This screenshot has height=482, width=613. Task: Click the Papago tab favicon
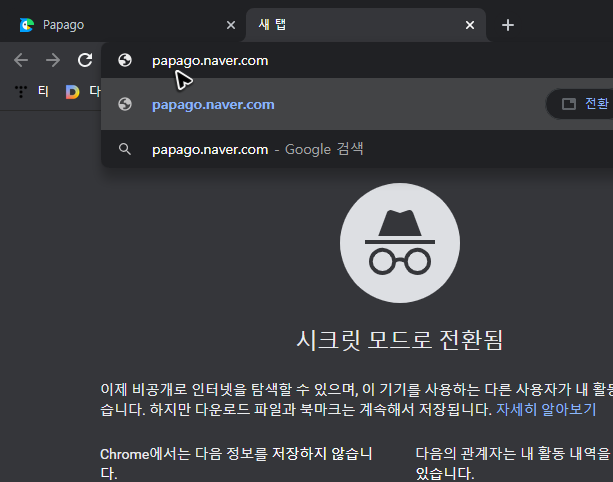point(27,25)
